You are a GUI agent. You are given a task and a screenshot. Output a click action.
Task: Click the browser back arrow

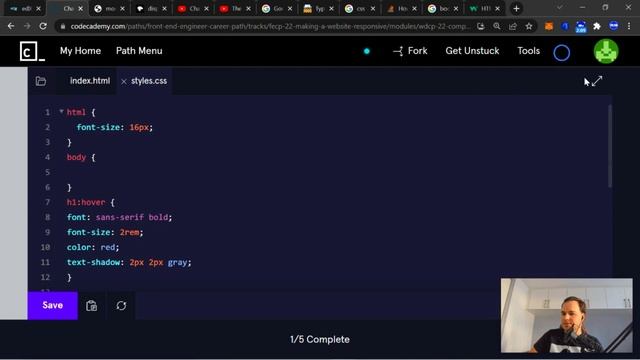tap(11, 27)
